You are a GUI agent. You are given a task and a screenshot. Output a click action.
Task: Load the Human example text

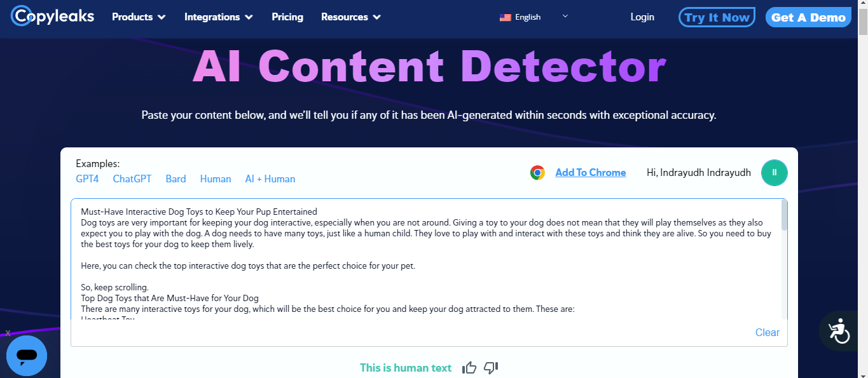pyautogui.click(x=216, y=179)
